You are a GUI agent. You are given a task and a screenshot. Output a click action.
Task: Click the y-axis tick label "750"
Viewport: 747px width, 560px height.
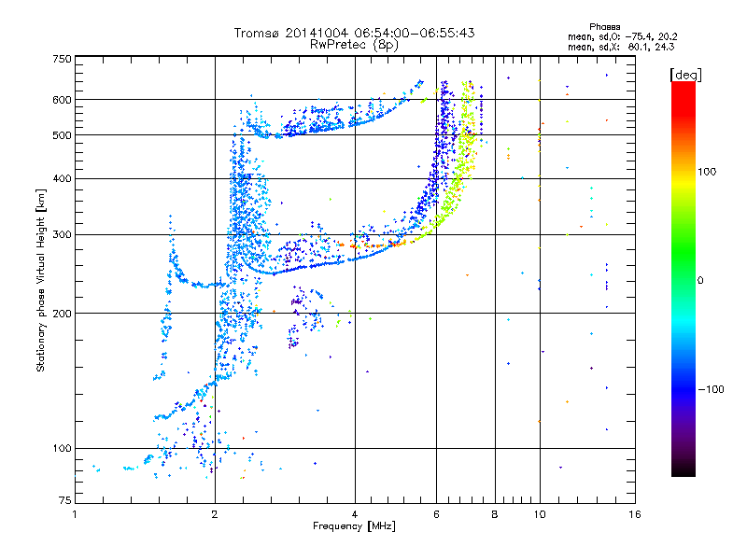click(62, 59)
